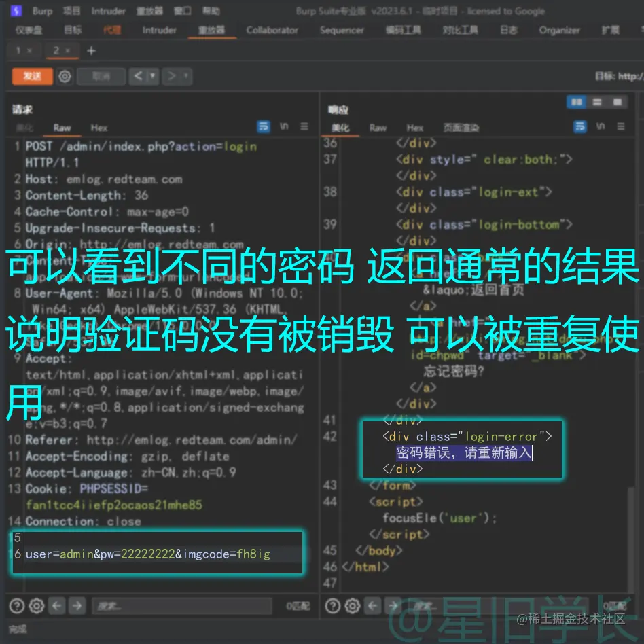Open help icon under response panel
This screenshot has height=644, width=644.
[333, 606]
